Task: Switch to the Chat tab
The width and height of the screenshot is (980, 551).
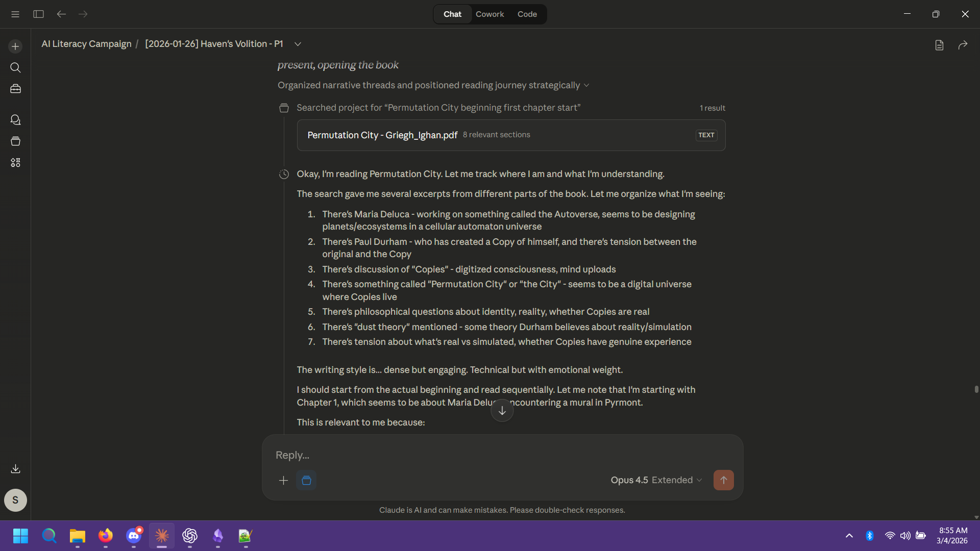Action: click(x=452, y=14)
